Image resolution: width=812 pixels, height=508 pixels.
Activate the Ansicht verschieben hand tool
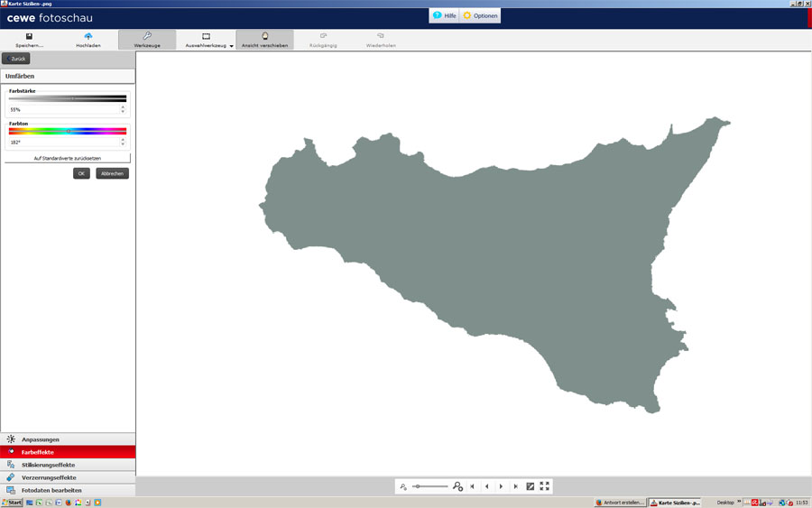tap(264, 40)
